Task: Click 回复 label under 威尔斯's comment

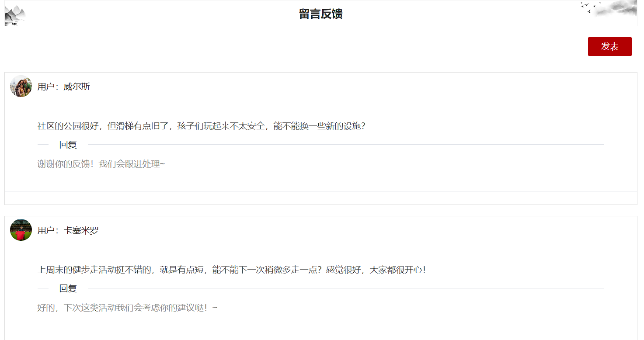Action: point(68,145)
